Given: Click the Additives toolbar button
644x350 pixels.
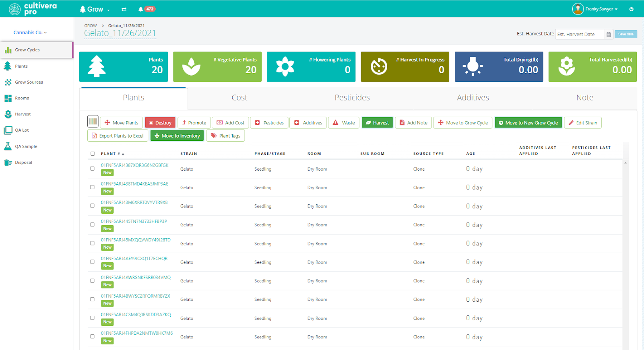Looking at the screenshot, I should coord(308,123).
